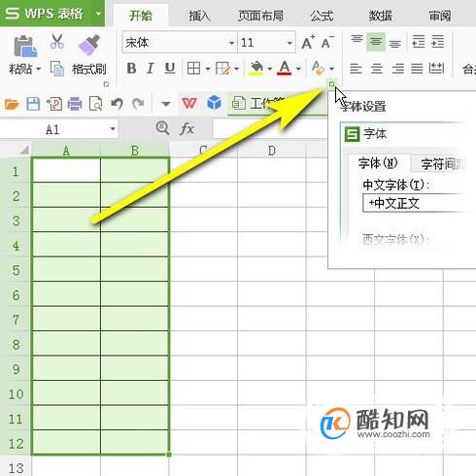The image size is (476, 476).
Task: Open the font settings dialog launcher
Action: [x=331, y=85]
